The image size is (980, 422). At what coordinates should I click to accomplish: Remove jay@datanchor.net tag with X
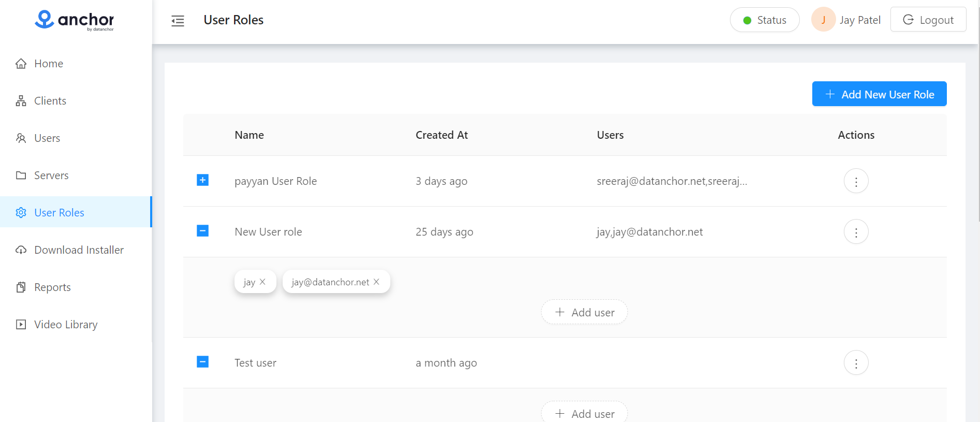coord(376,282)
